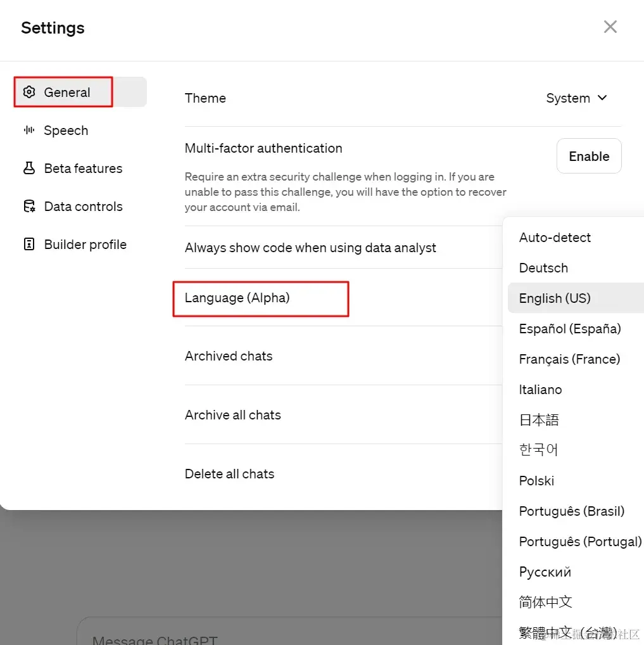644x645 pixels.
Task: Select English (US) language option
Action: tap(555, 298)
